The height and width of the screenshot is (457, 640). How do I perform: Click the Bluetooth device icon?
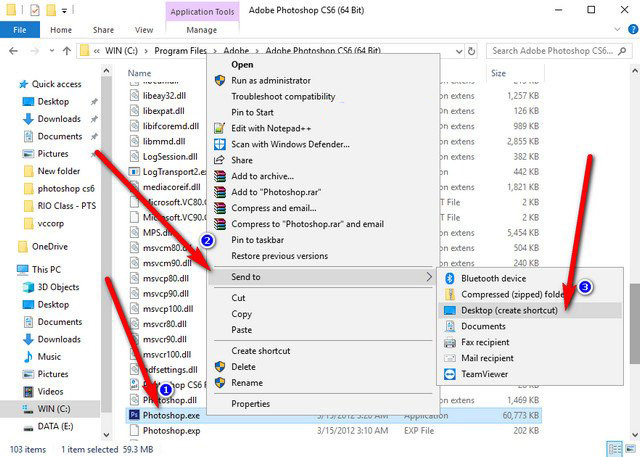449,278
